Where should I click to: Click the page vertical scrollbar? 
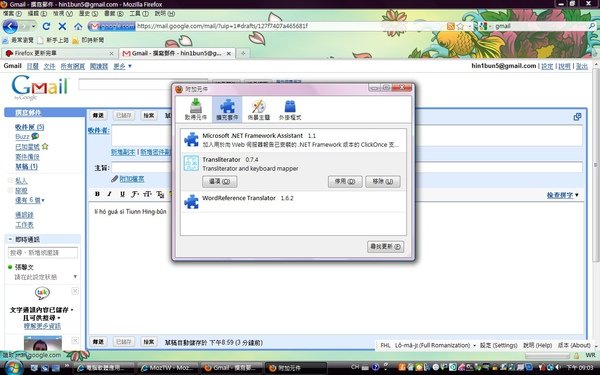pyautogui.click(x=595, y=165)
